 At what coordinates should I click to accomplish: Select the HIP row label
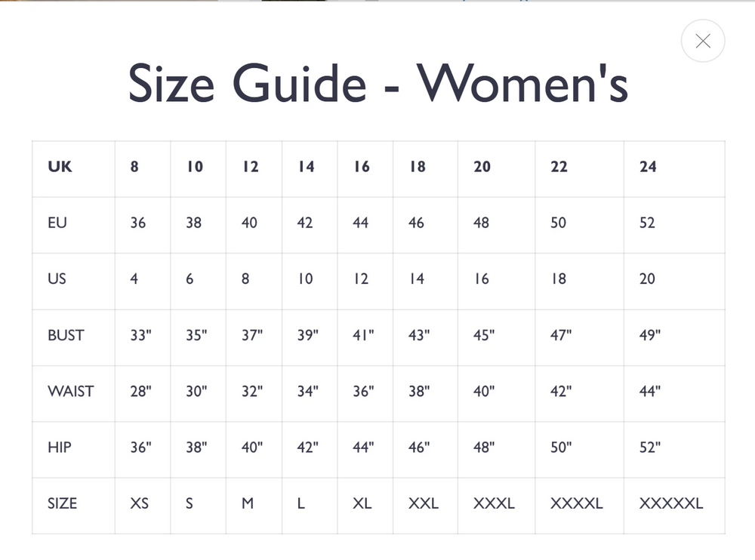60,447
